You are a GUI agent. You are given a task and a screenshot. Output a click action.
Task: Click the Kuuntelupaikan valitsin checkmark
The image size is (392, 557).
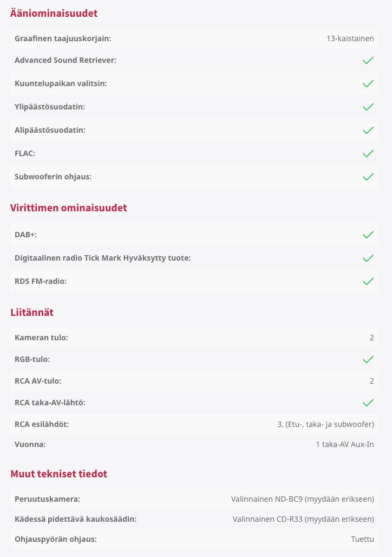point(368,83)
